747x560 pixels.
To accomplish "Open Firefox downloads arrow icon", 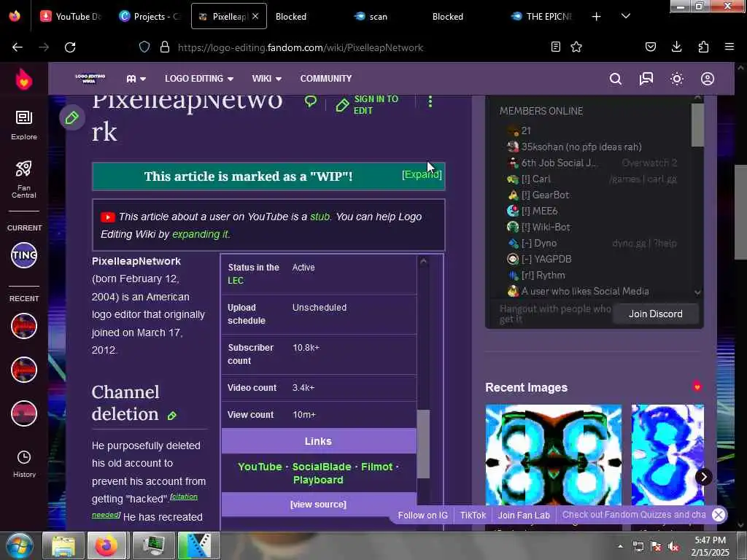I will click(x=676, y=47).
